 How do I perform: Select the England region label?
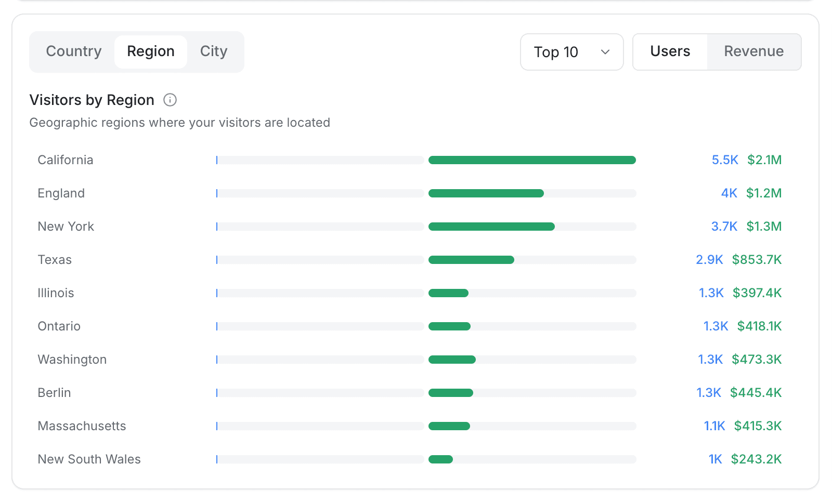point(61,193)
